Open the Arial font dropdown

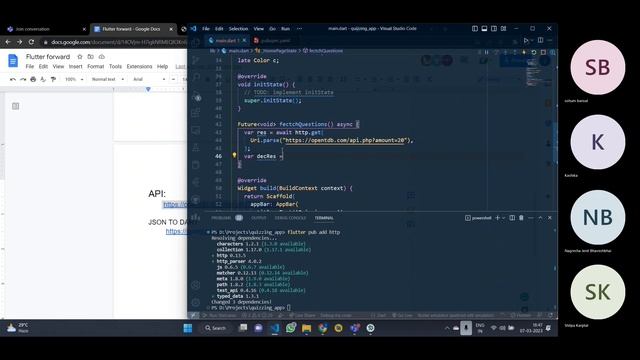(149, 79)
